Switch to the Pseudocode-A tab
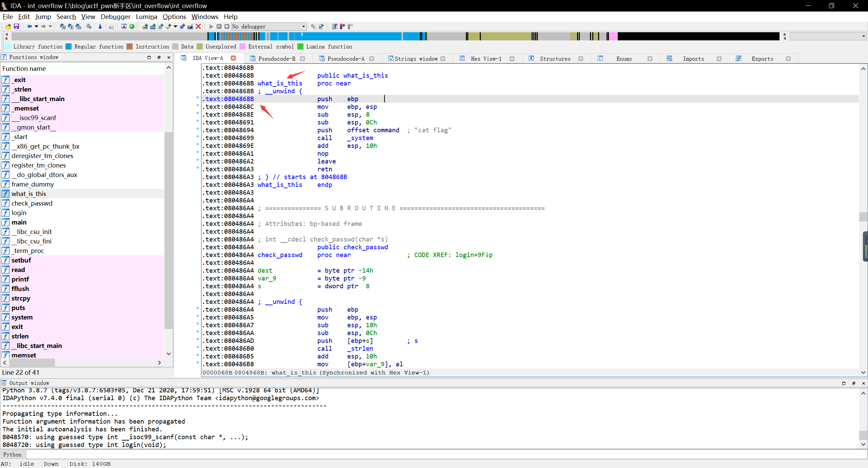 tap(346, 59)
